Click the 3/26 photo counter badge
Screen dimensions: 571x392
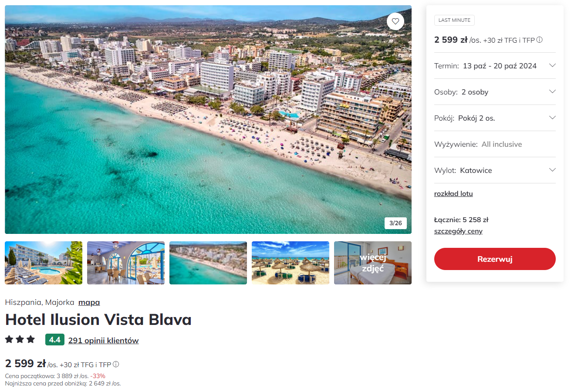click(x=395, y=223)
